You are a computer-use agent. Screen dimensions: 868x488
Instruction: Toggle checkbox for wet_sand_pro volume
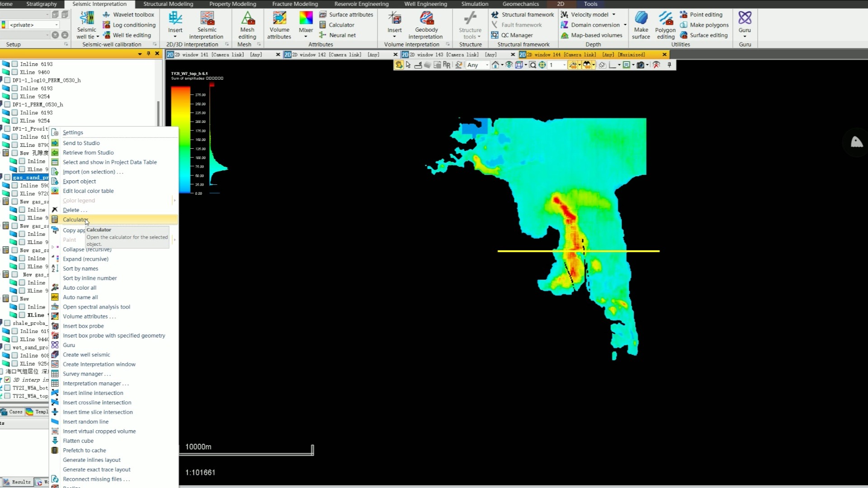8,347
